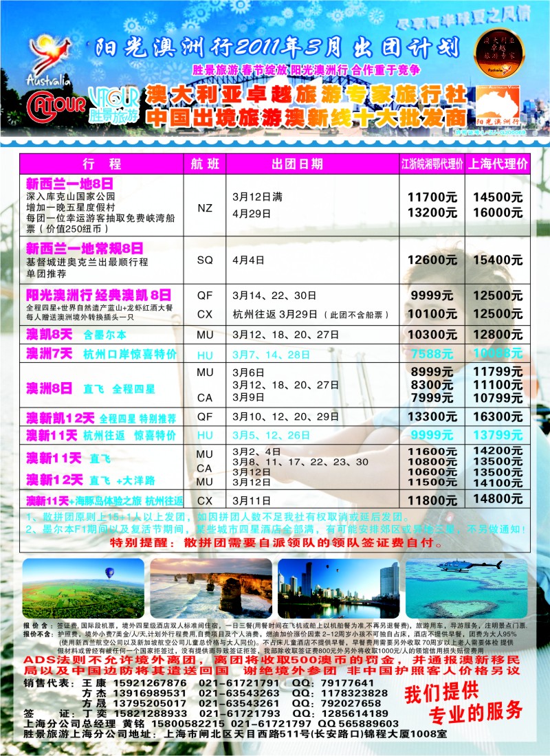Open the helicopter over heart reef photo
The width and height of the screenshot is (550, 756).
click(467, 588)
